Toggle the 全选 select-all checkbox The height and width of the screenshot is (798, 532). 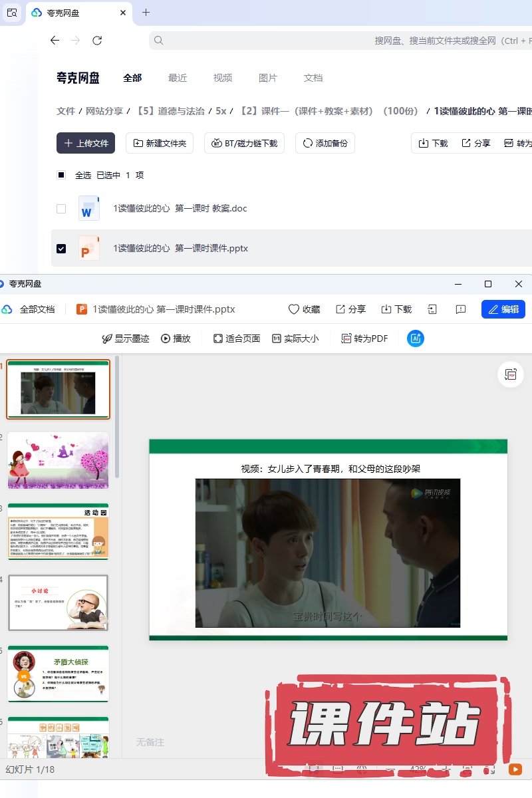(x=61, y=176)
